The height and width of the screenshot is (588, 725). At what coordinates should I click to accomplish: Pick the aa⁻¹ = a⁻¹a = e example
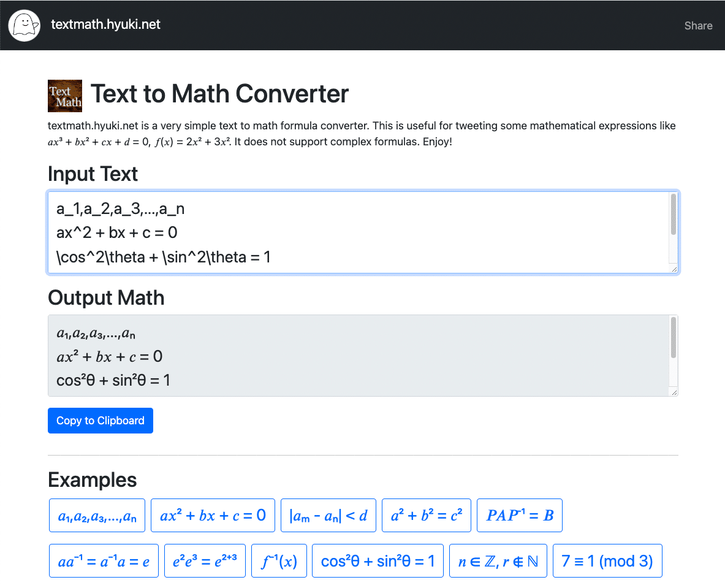tap(104, 561)
